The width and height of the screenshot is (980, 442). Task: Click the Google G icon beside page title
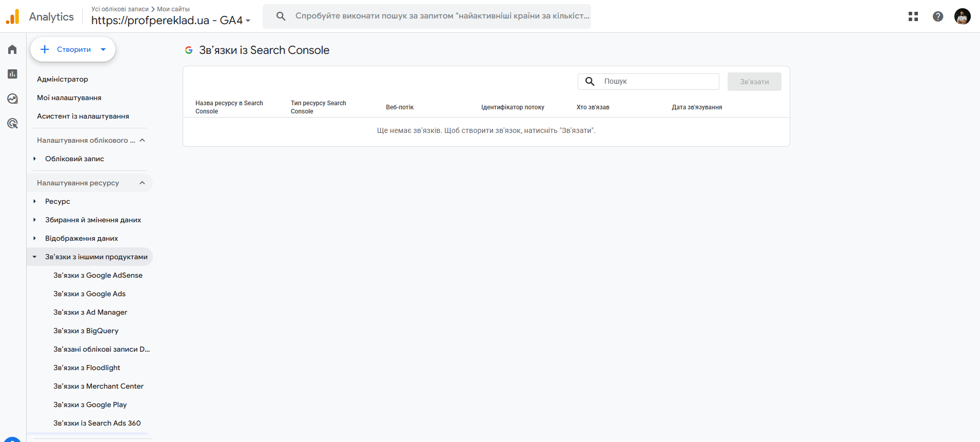coord(189,50)
